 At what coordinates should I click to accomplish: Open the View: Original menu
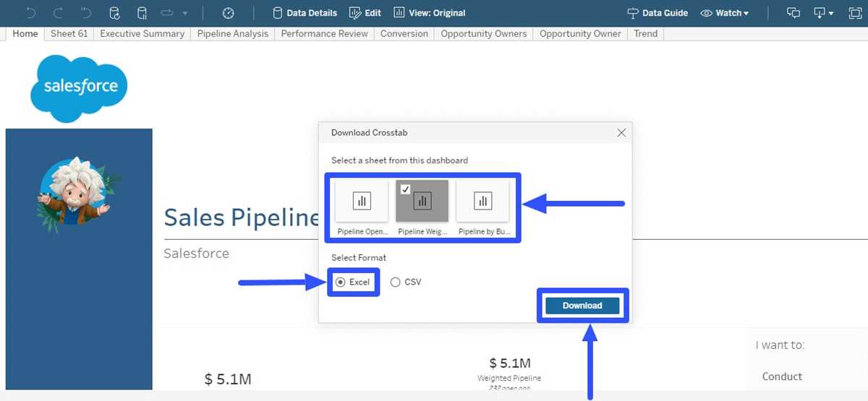click(x=430, y=13)
